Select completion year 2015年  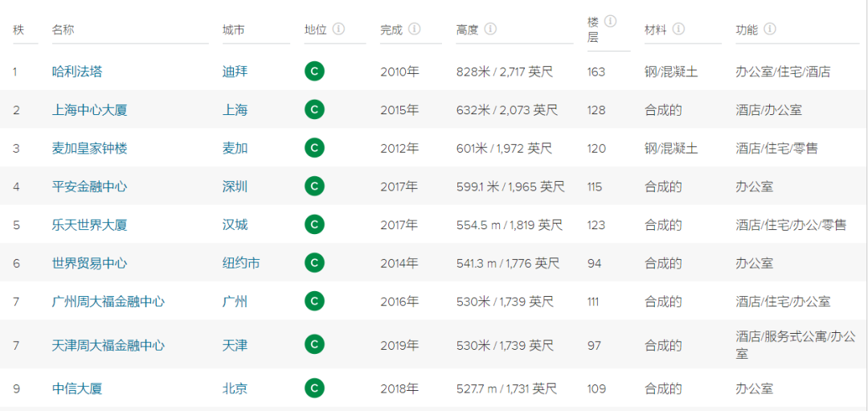coord(399,109)
